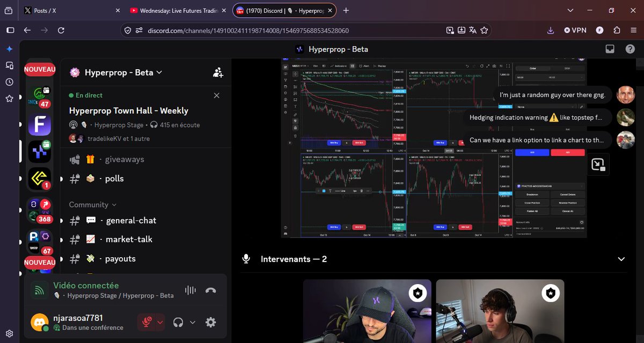Select speaker video wearing a black cap

coord(367,311)
